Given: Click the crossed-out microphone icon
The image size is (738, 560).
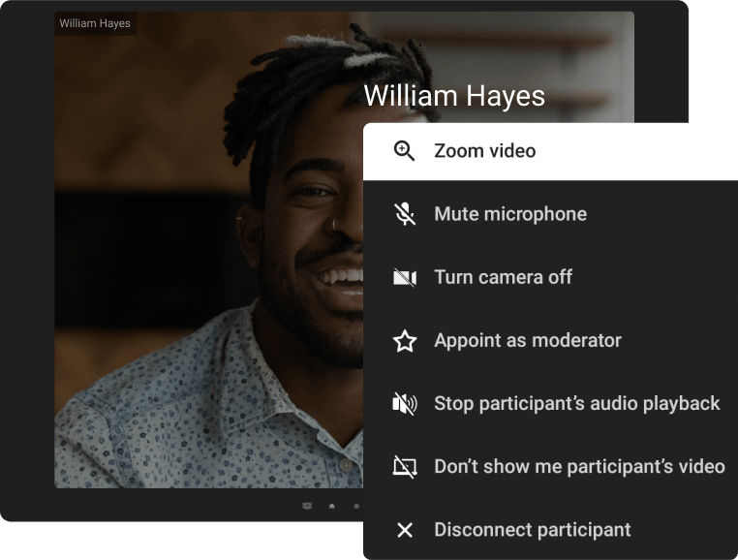Looking at the screenshot, I should [405, 214].
